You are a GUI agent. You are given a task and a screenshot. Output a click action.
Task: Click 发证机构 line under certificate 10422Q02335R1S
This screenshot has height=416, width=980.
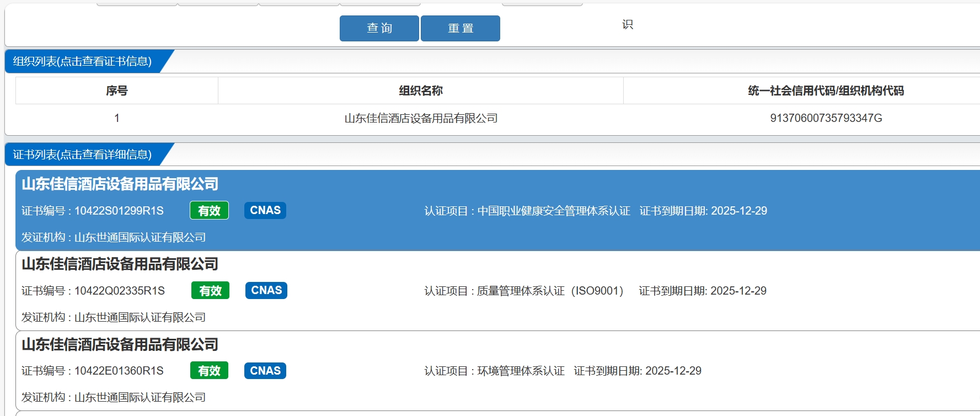pos(114,317)
